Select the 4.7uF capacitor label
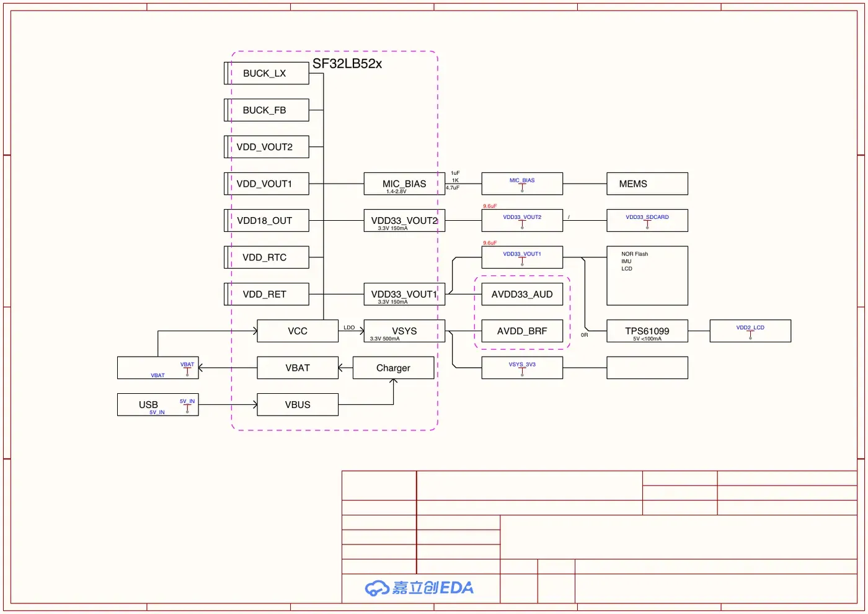 point(453,188)
